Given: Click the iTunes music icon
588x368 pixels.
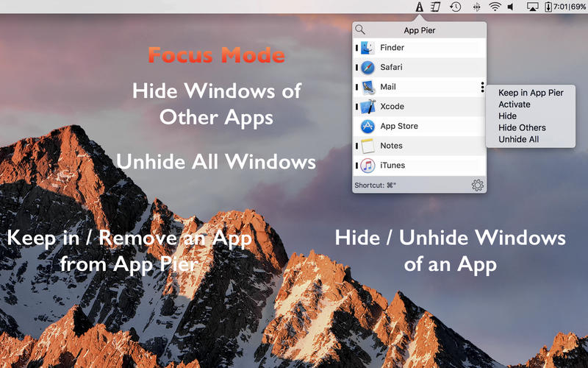Looking at the screenshot, I should pos(368,166).
